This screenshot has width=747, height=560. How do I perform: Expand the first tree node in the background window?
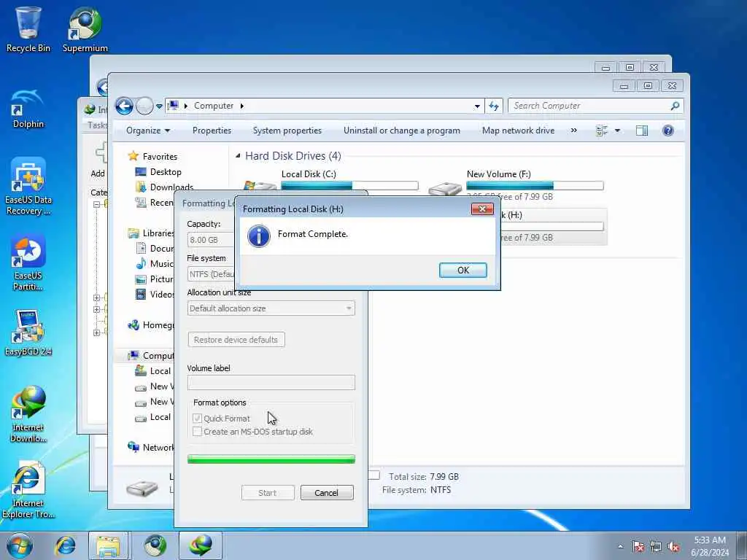coord(97,204)
